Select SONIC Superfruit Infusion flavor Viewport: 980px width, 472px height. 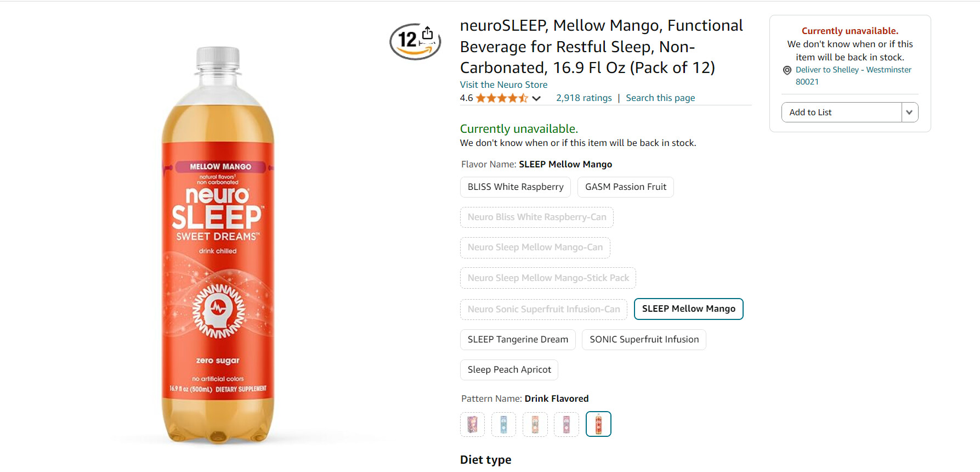[644, 340]
